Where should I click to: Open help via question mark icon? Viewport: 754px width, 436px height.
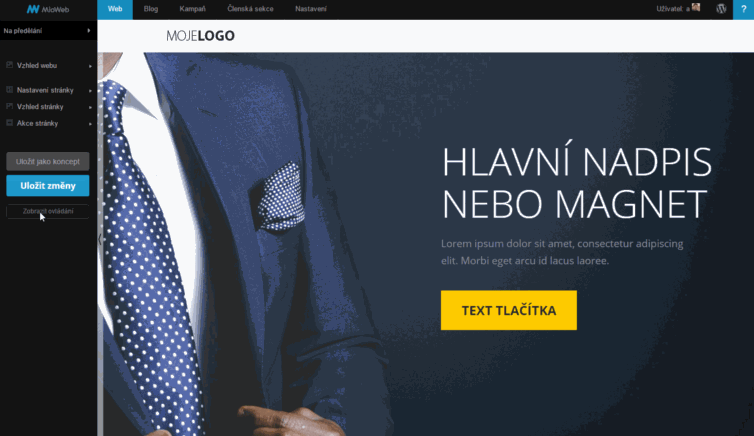pos(743,9)
